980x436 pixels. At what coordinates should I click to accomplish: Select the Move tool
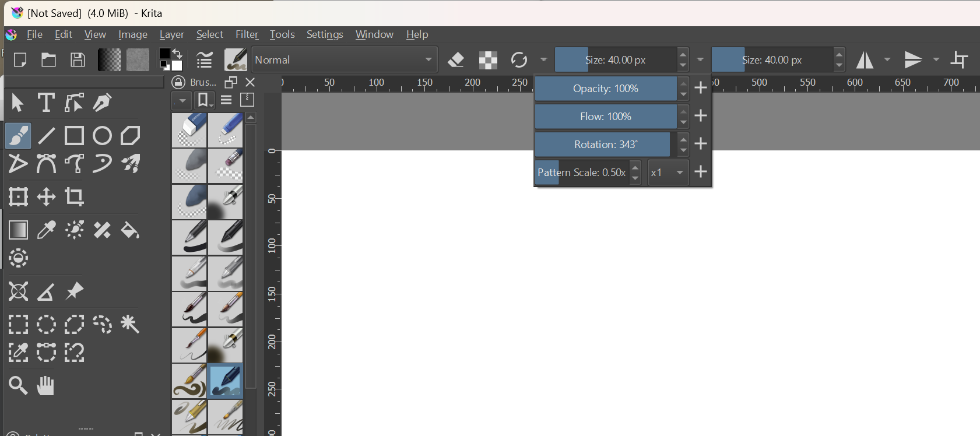pyautogui.click(x=46, y=197)
